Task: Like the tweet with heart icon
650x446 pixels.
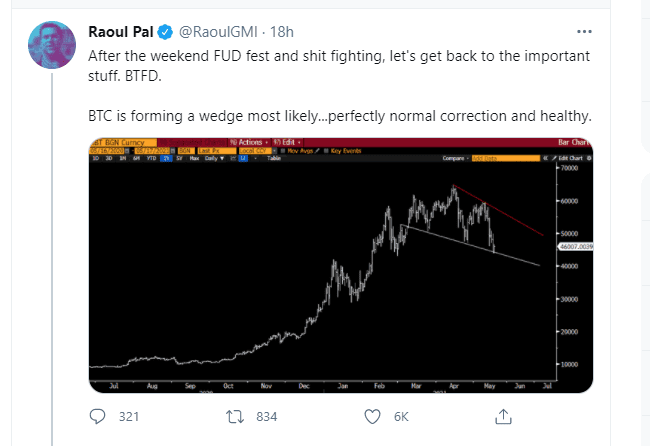Action: click(x=373, y=415)
